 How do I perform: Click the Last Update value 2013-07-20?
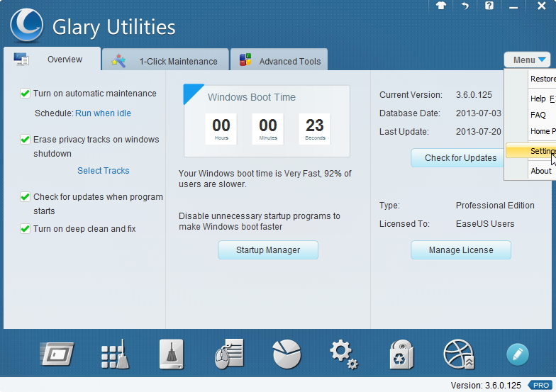478,132
